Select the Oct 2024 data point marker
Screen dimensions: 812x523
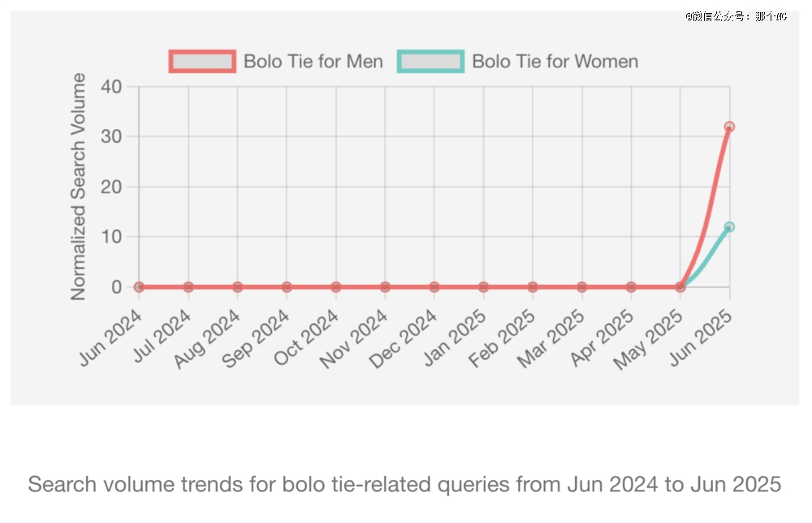(x=335, y=287)
